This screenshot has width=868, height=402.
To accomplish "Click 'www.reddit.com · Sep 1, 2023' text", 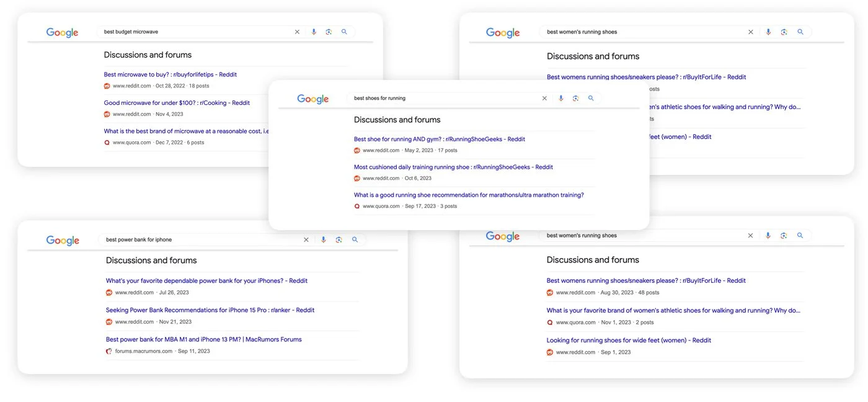I will pyautogui.click(x=593, y=352).
